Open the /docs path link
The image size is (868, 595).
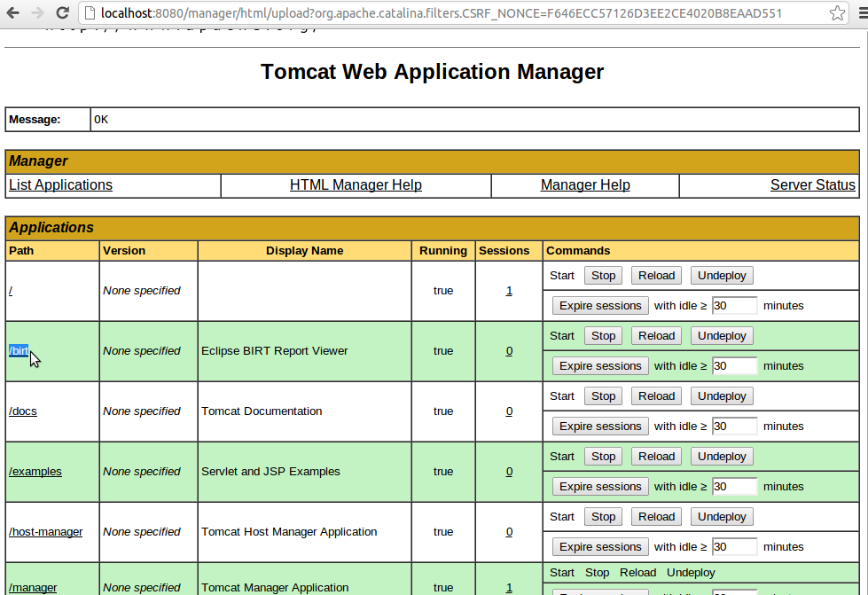23,411
